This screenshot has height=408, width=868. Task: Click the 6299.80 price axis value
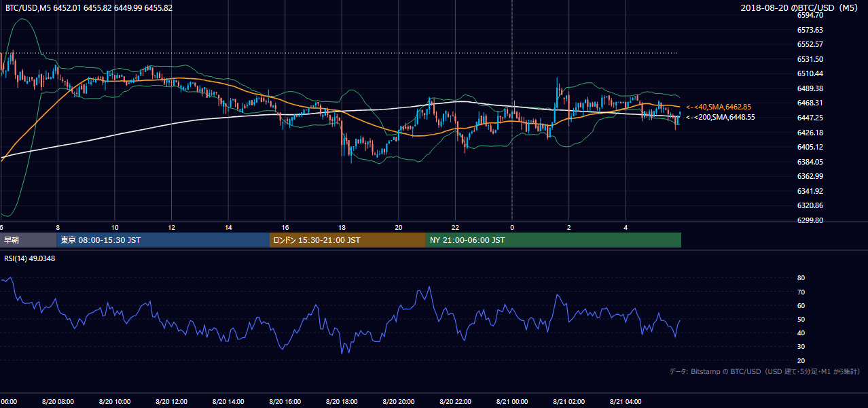point(810,220)
